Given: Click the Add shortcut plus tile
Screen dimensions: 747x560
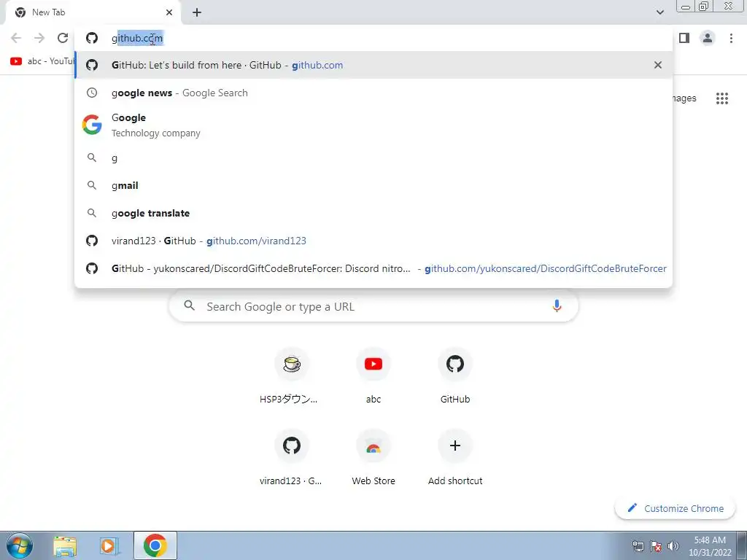Looking at the screenshot, I should pyautogui.click(x=455, y=458).
